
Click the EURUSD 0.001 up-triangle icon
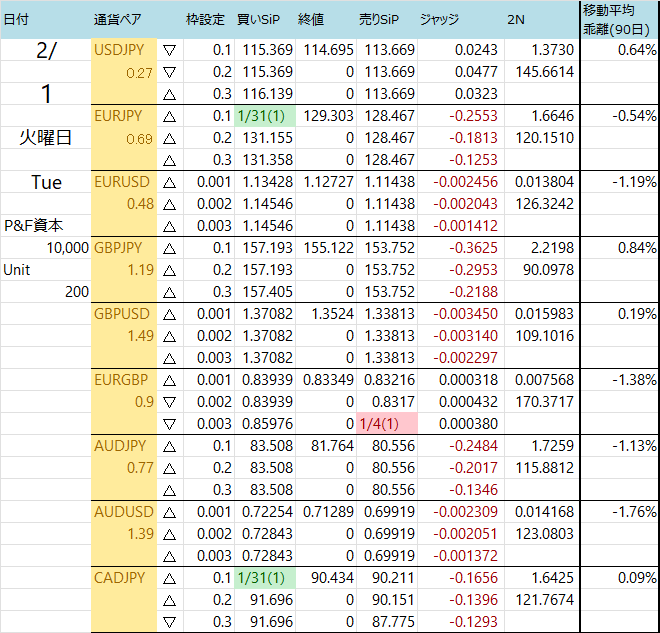coord(169,183)
